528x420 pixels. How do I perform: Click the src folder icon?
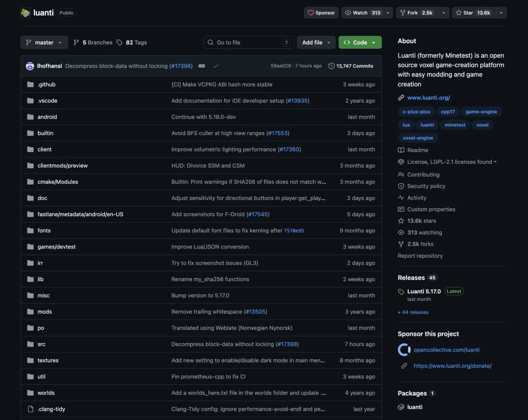tap(30, 344)
